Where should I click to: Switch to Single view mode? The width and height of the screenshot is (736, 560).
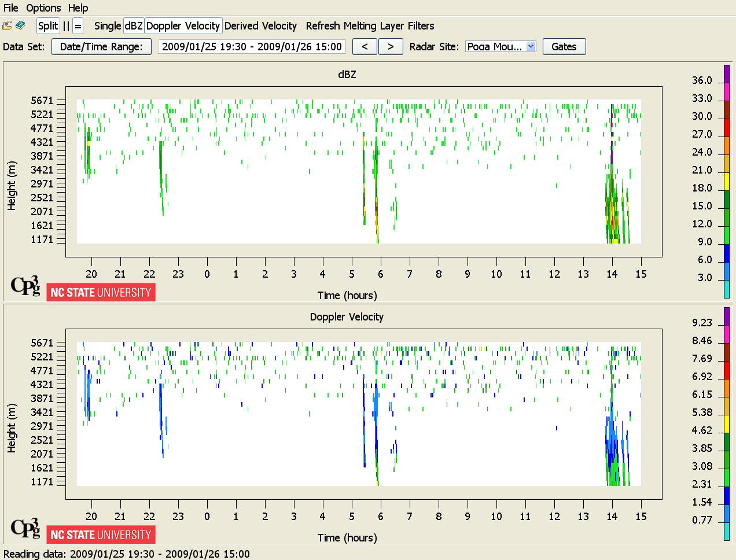(x=108, y=26)
